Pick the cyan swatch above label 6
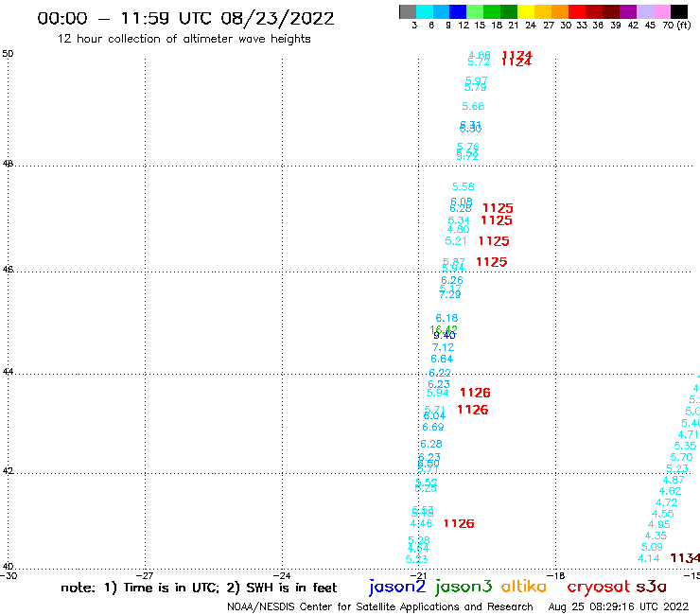This screenshot has width=700, height=615. click(425, 11)
